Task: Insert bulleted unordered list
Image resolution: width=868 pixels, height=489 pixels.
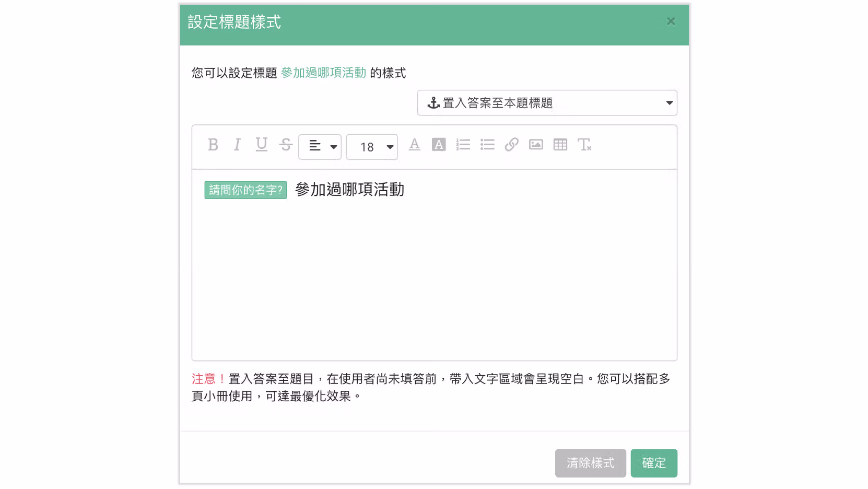Action: (x=487, y=145)
